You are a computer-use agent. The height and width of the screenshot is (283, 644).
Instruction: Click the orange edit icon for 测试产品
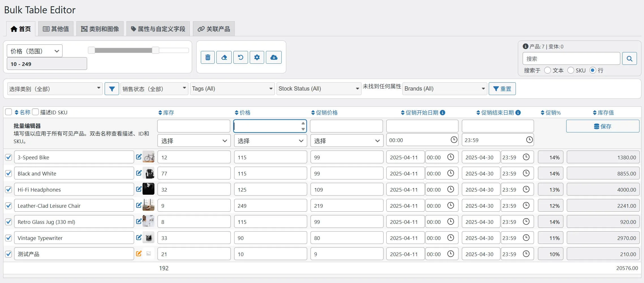tap(139, 254)
